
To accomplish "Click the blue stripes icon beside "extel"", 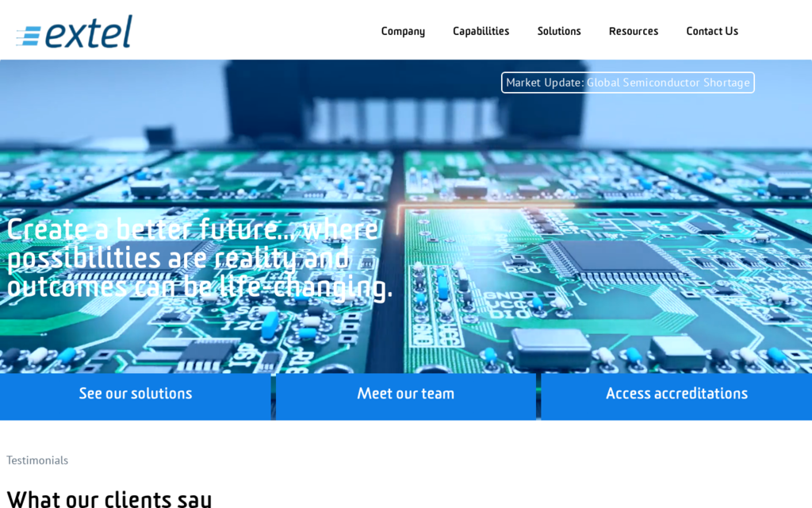I will [30, 30].
